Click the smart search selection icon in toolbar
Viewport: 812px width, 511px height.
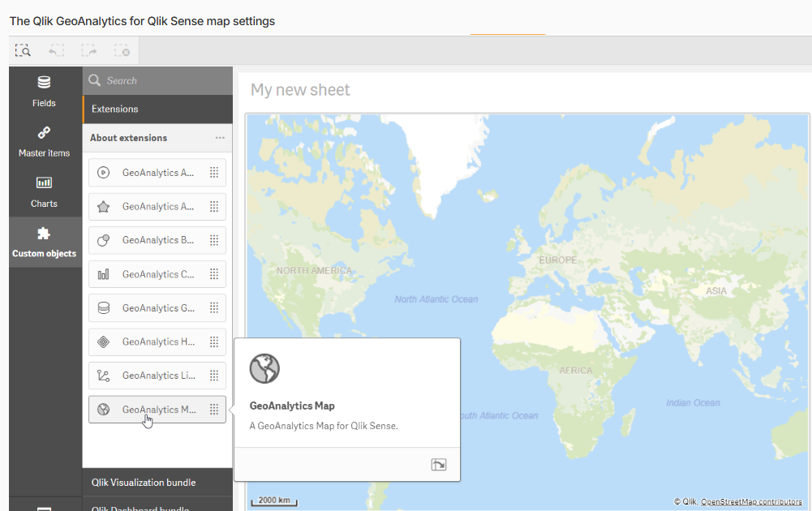pos(23,50)
